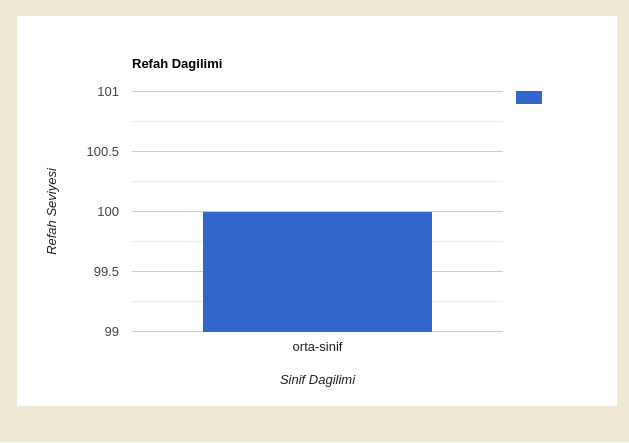629x443 pixels.
Task: Click the 100.5 y-axis label
Action: (103, 152)
